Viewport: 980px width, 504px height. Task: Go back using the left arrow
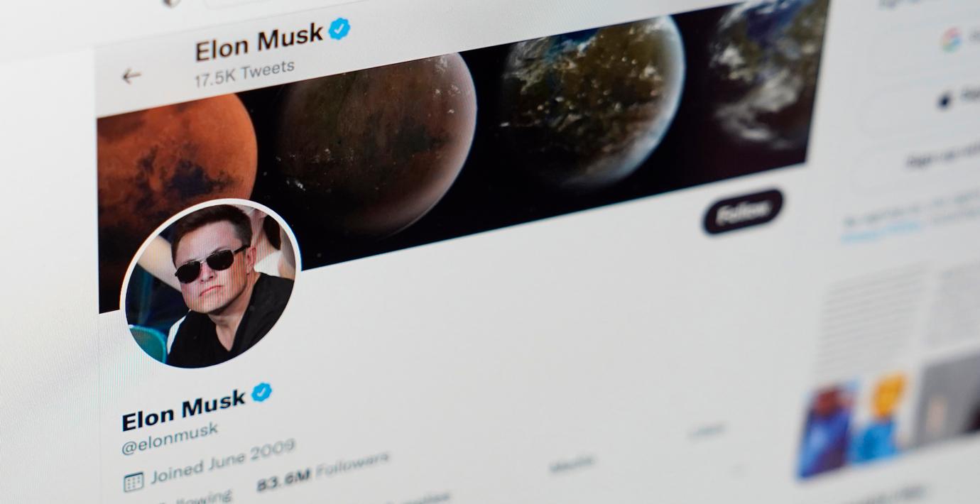(x=131, y=76)
